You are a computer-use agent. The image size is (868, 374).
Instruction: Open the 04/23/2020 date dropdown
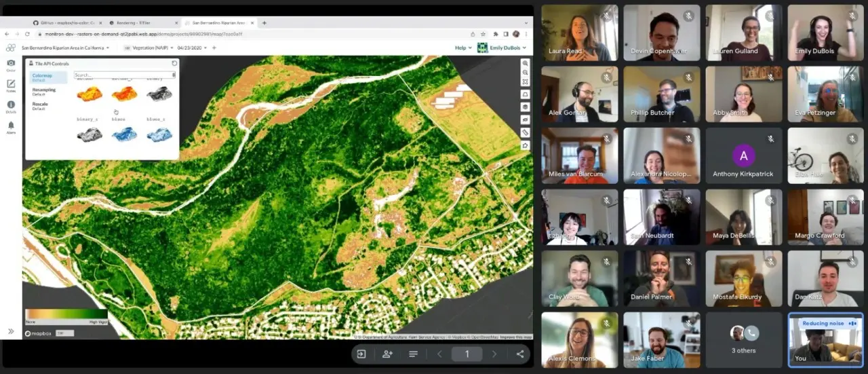coord(193,48)
